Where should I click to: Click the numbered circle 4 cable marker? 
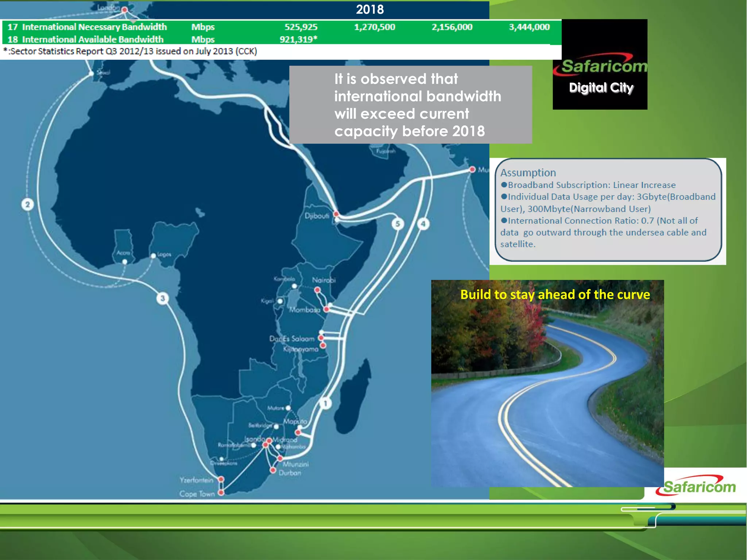point(423,224)
